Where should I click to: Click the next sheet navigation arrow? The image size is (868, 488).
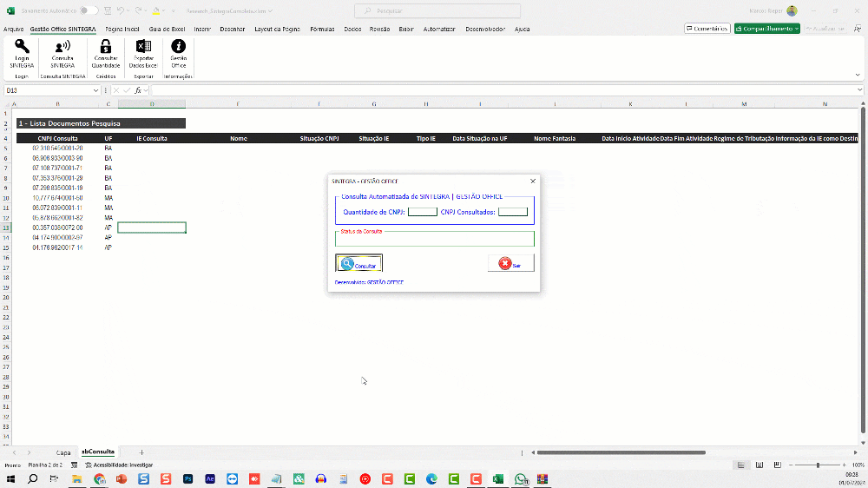point(29,452)
